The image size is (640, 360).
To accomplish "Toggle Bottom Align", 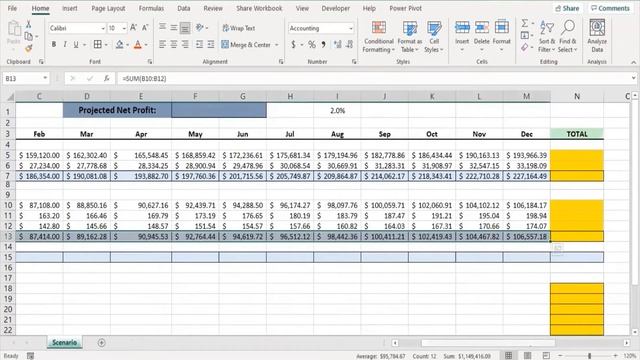I will tap(185, 27).
